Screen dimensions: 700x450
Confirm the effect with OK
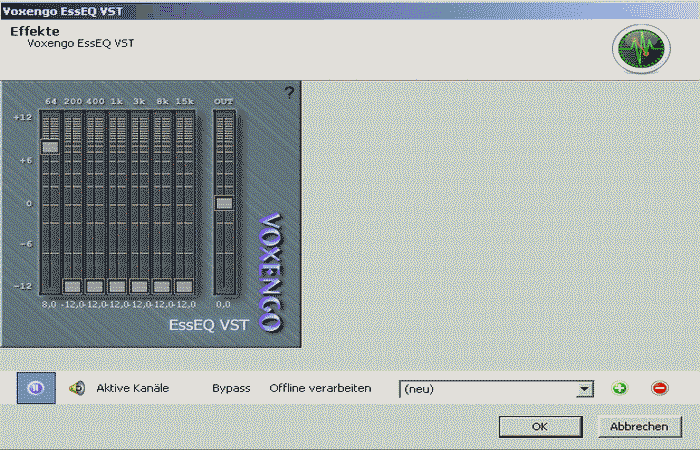tap(540, 426)
